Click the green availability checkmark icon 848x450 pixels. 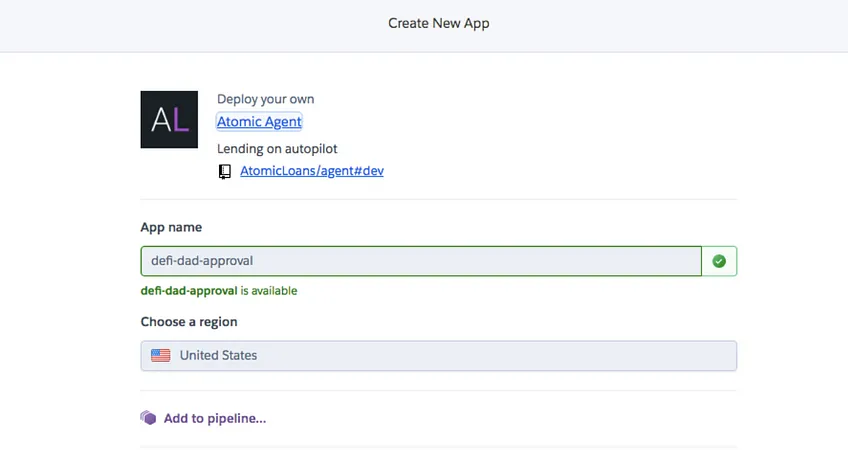pyautogui.click(x=719, y=261)
